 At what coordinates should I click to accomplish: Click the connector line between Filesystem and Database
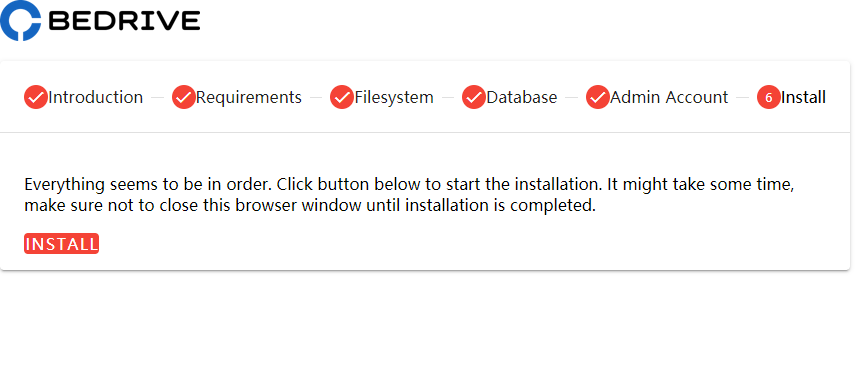(448, 97)
